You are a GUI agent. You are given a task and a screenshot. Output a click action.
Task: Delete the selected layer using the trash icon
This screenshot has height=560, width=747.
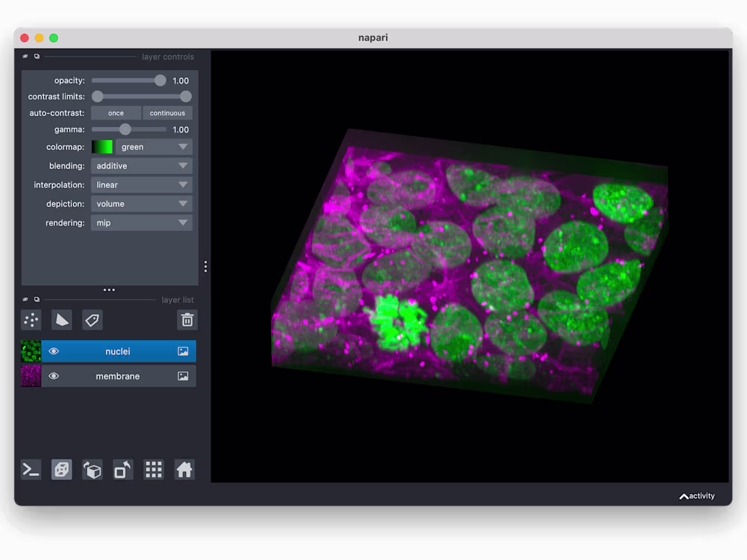pos(187,320)
